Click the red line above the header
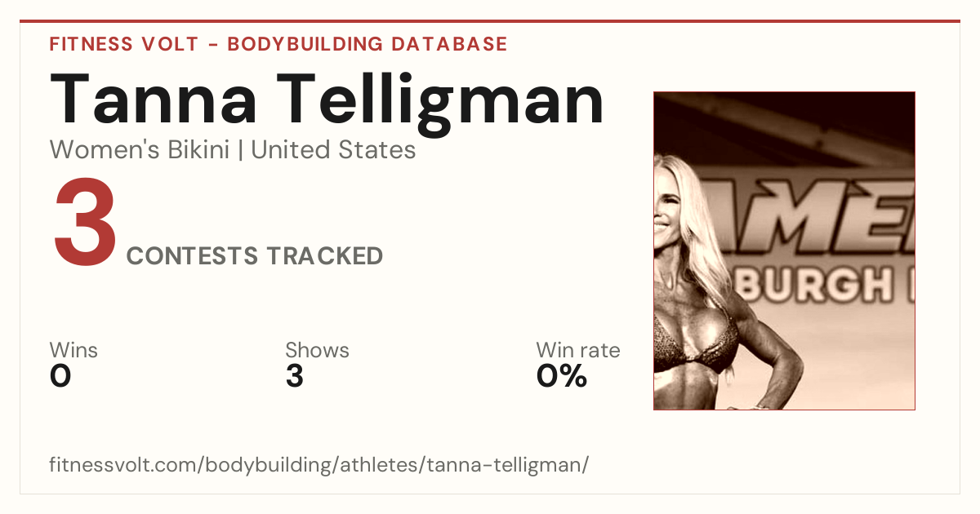Screen dimensions: 980x514 (x=490, y=21)
